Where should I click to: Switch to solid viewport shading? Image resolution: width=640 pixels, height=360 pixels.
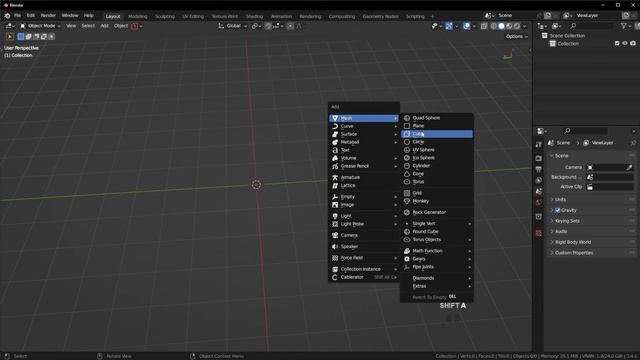(502, 26)
